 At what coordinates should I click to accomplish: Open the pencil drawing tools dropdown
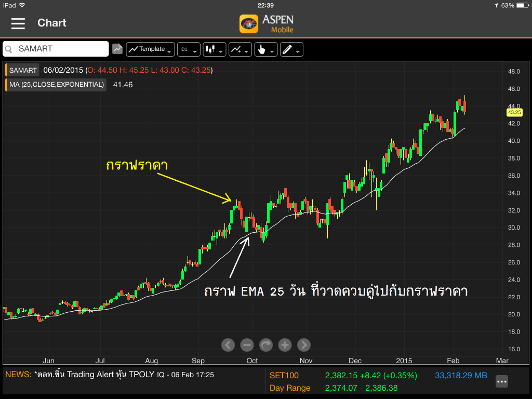coord(291,49)
